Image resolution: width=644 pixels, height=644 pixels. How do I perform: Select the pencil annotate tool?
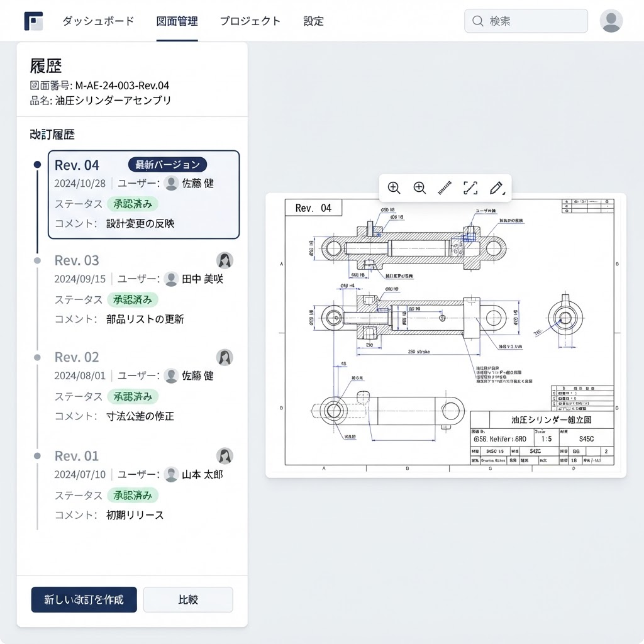point(497,187)
